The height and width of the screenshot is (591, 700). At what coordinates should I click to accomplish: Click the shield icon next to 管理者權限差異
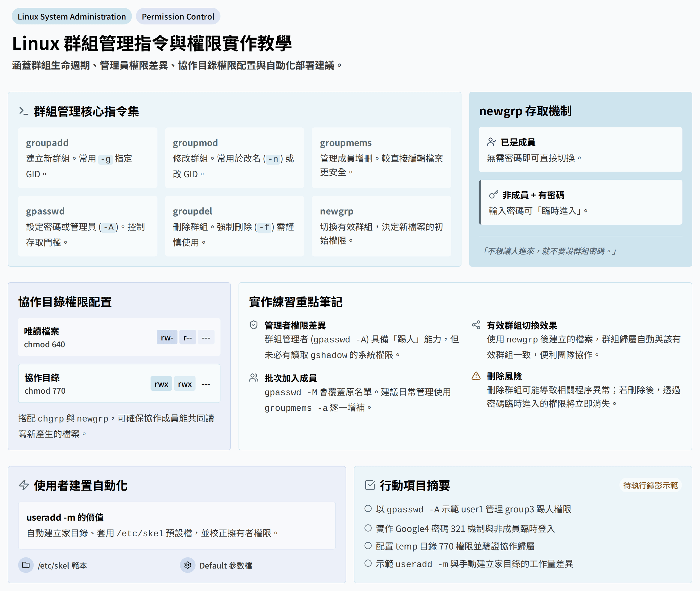[x=254, y=325]
